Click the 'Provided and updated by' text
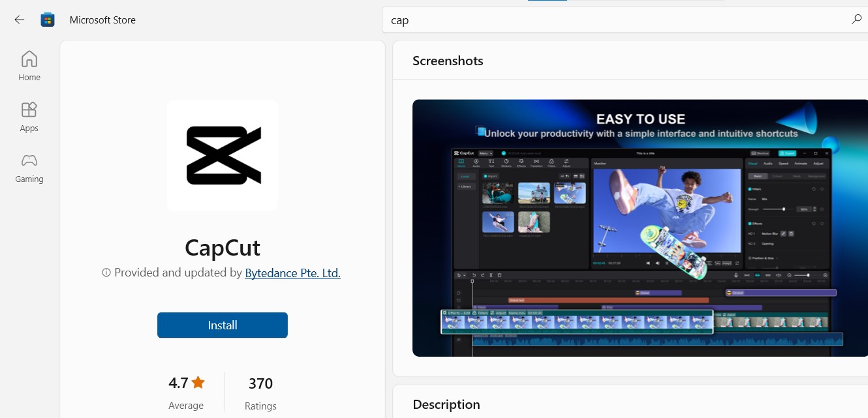 pos(178,273)
